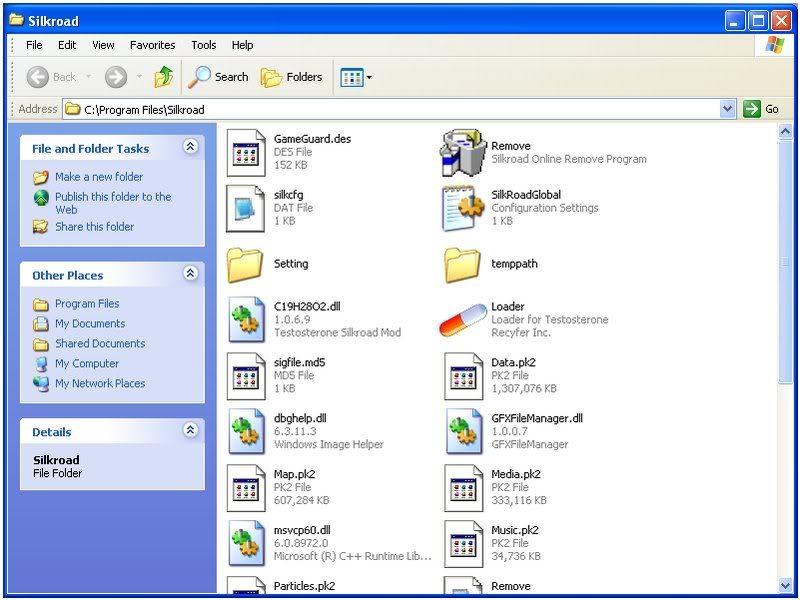Image resolution: width=800 pixels, height=600 pixels.
Task: Open My Documents from Other Places
Action: click(90, 323)
